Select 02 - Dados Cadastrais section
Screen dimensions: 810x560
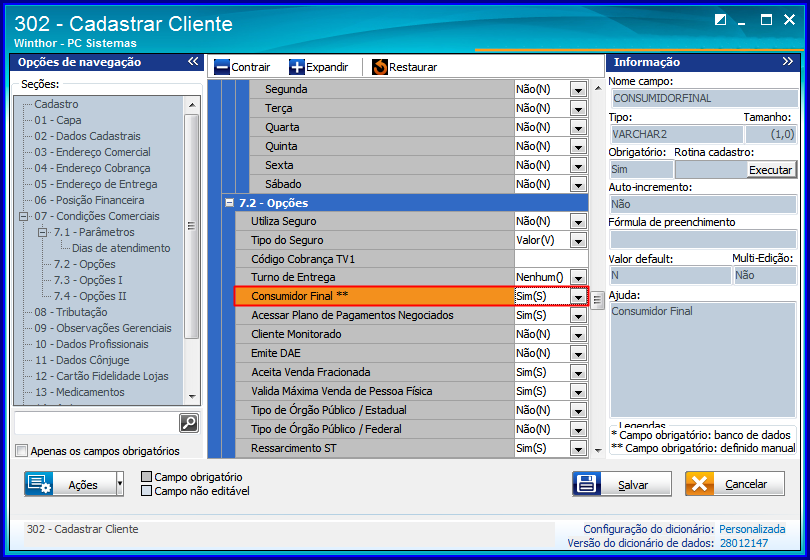click(87, 136)
